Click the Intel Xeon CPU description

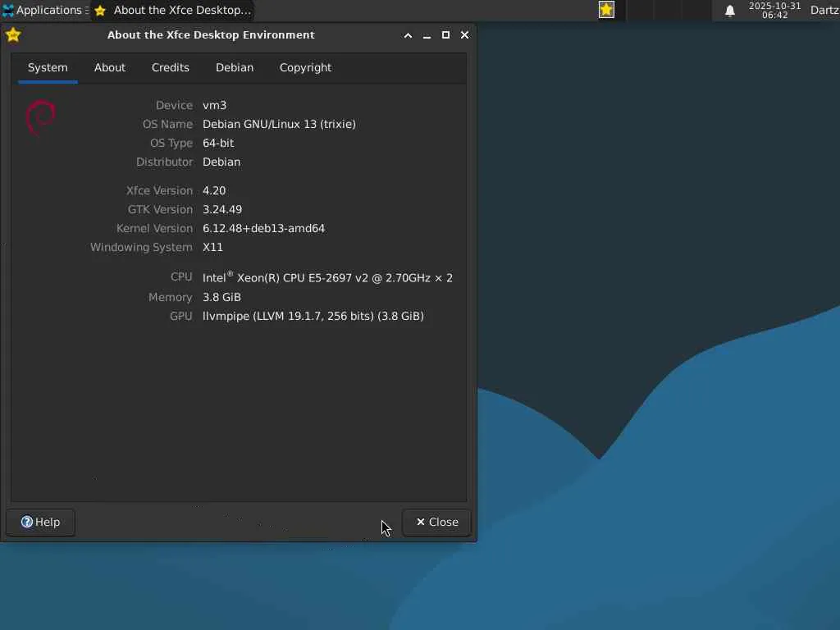pos(327,277)
